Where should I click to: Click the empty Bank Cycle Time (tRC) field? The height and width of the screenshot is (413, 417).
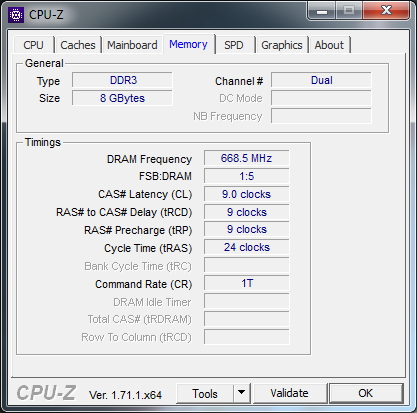point(247,266)
